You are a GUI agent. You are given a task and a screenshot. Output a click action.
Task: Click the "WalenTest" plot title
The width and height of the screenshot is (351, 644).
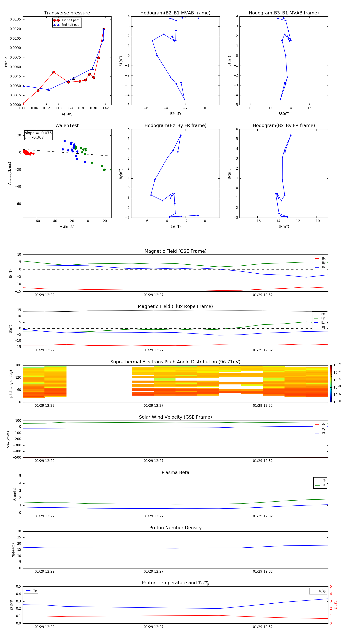(67, 125)
